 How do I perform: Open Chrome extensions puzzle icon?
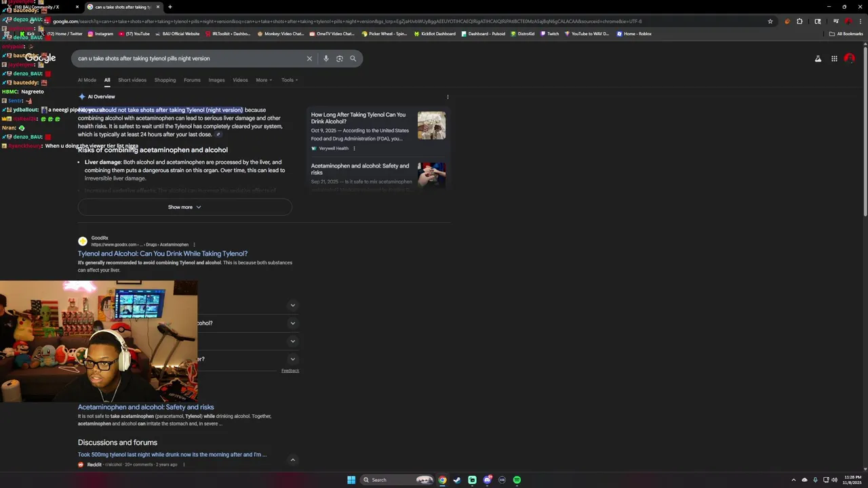pyautogui.click(x=800, y=21)
